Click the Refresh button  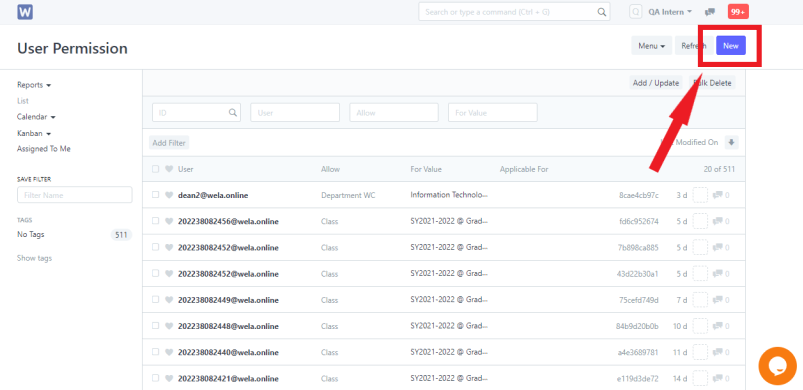point(693,46)
